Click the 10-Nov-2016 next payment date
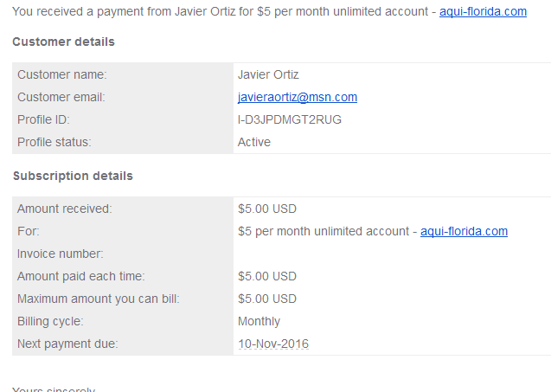The width and height of the screenshot is (551, 392). point(273,344)
